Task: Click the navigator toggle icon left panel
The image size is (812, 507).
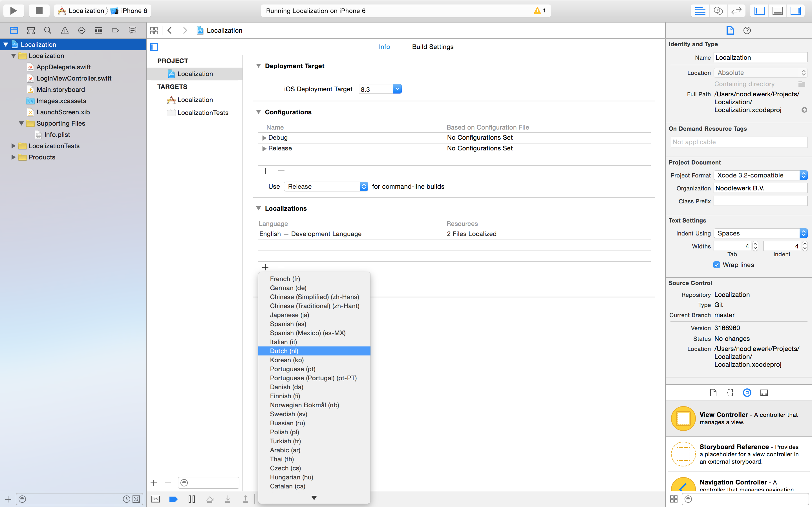Action: point(759,10)
